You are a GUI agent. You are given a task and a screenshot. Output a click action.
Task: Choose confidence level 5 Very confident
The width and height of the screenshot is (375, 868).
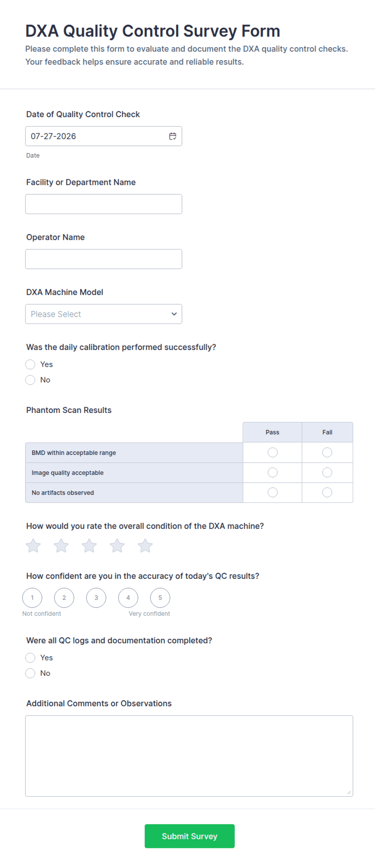(160, 598)
